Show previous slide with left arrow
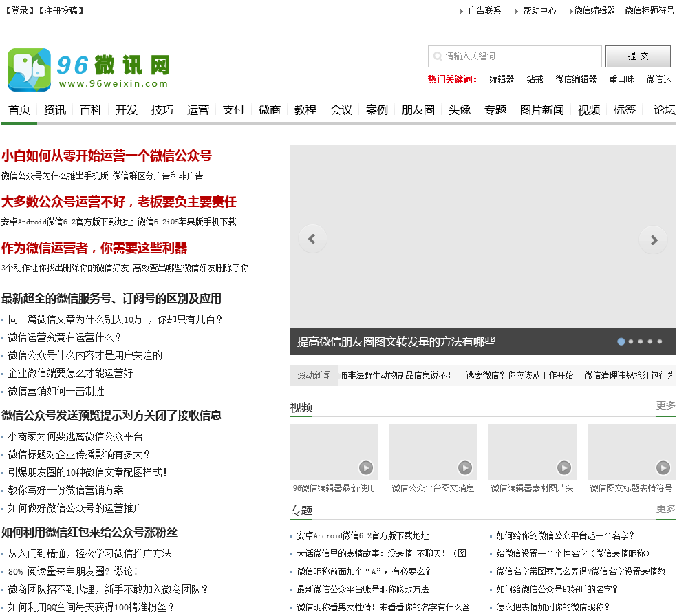 click(312, 239)
